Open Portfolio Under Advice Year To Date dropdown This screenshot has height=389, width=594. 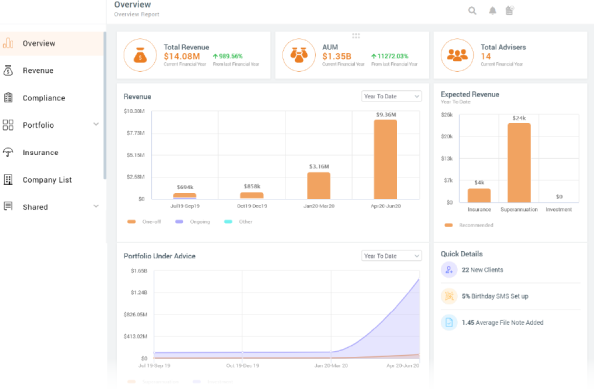point(391,256)
